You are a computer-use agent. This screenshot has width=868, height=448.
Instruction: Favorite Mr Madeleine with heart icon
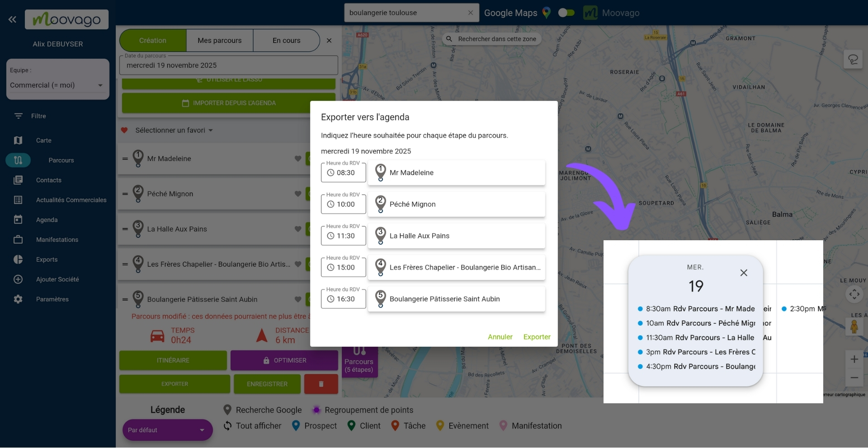(x=298, y=159)
